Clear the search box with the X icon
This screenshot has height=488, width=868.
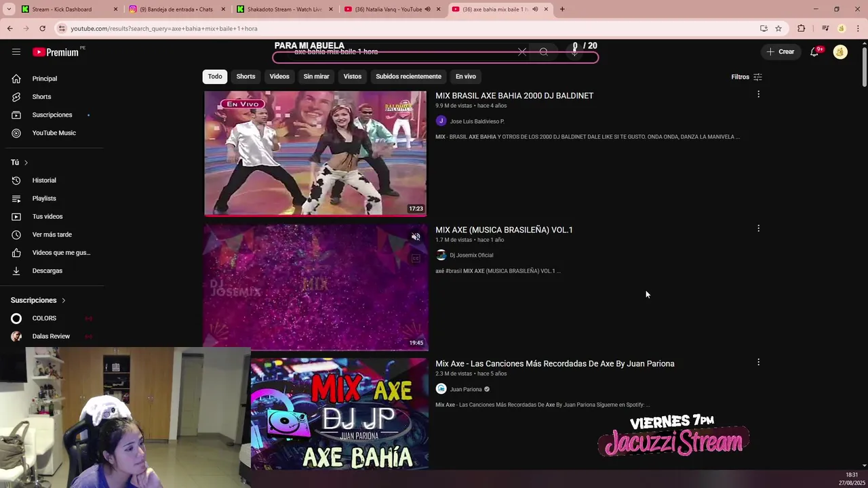pyautogui.click(x=521, y=52)
